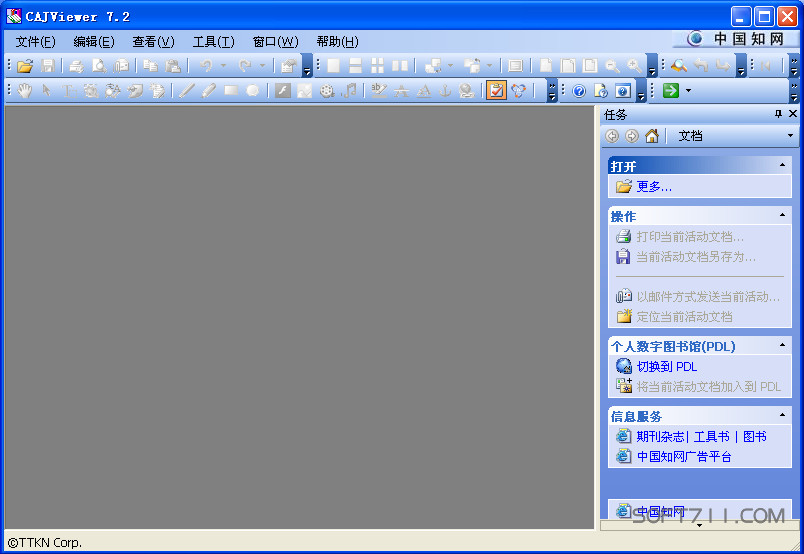Click the task pane back arrow
Viewport: 804px width, 554px height.
click(612, 136)
